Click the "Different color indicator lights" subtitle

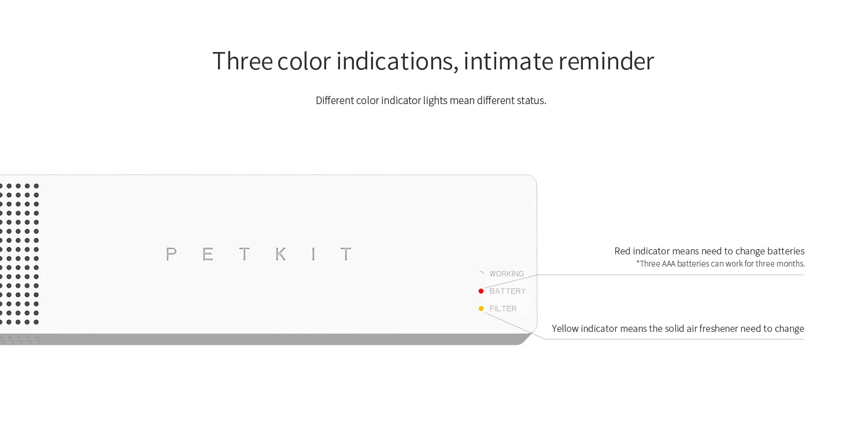point(431,101)
